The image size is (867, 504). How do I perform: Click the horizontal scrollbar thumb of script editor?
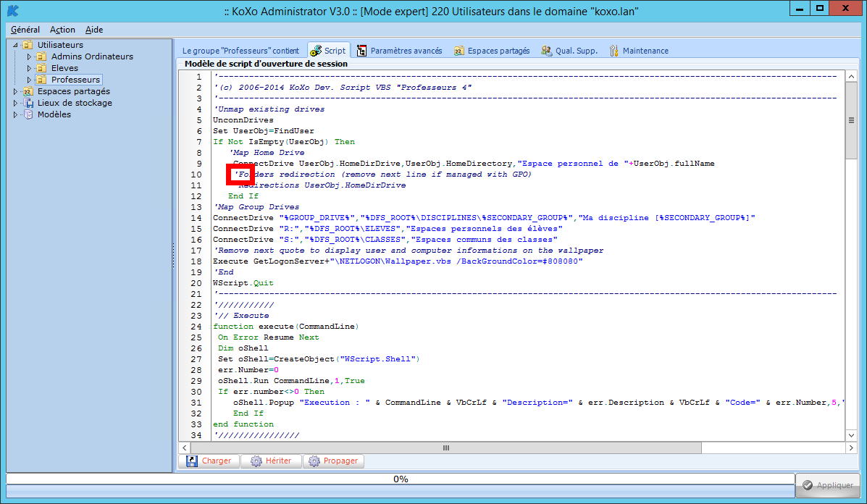[445, 448]
